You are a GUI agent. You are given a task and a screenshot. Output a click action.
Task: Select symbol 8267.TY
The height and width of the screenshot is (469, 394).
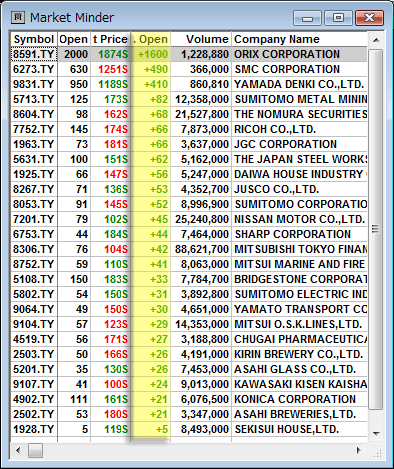[34, 189]
